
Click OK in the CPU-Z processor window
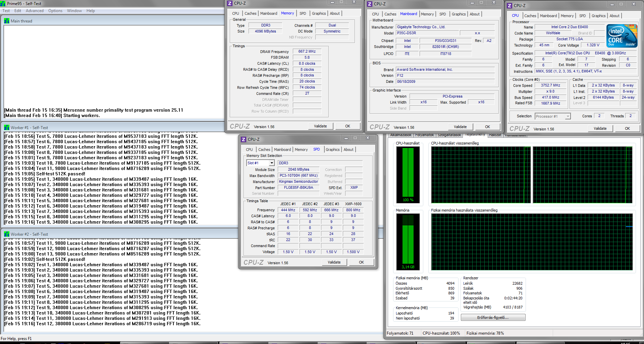tap(627, 128)
